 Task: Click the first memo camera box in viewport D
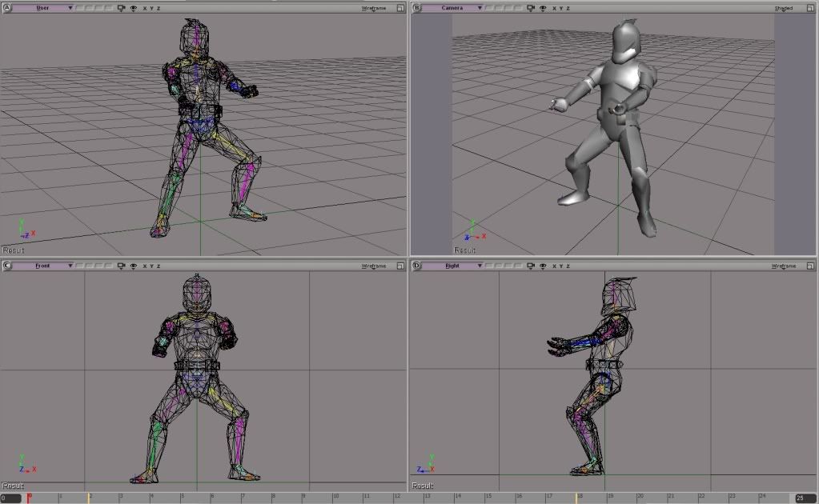tap(490, 266)
